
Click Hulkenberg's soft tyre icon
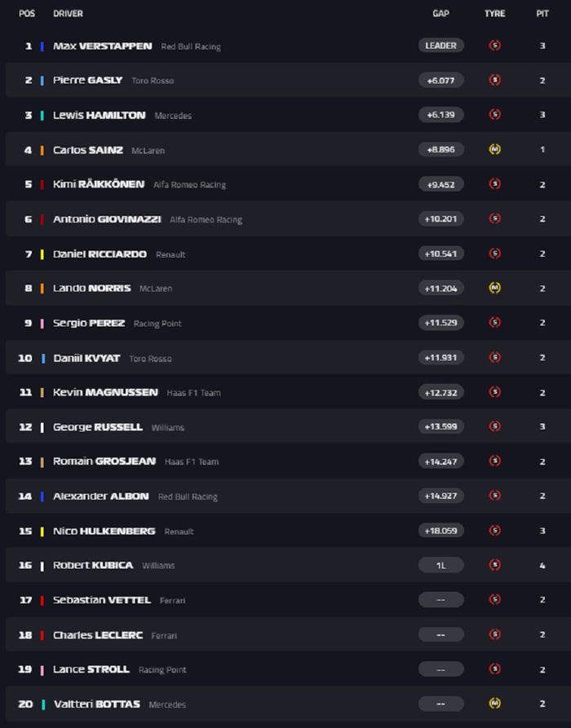point(494,531)
